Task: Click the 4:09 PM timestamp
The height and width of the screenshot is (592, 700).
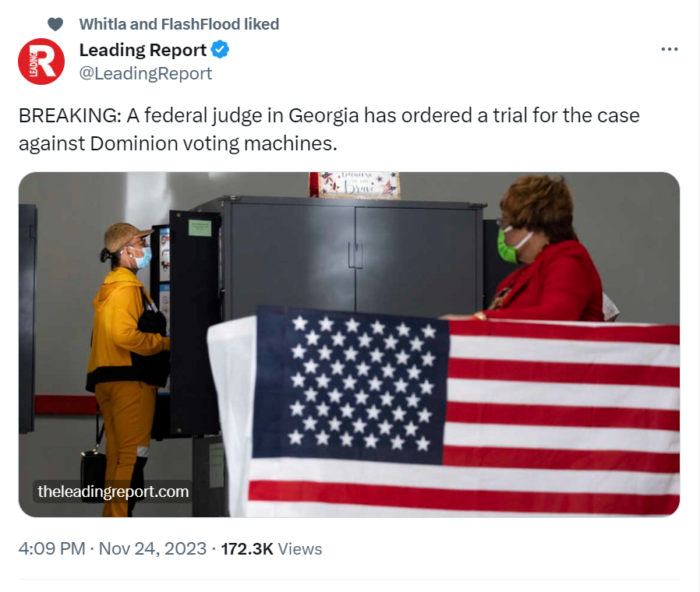Action: 51,548
